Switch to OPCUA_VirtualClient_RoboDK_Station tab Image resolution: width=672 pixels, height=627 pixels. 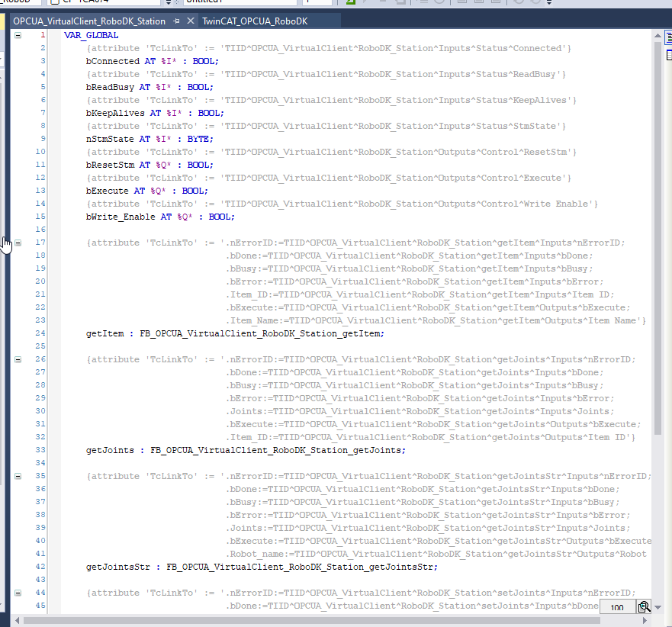[x=88, y=21]
